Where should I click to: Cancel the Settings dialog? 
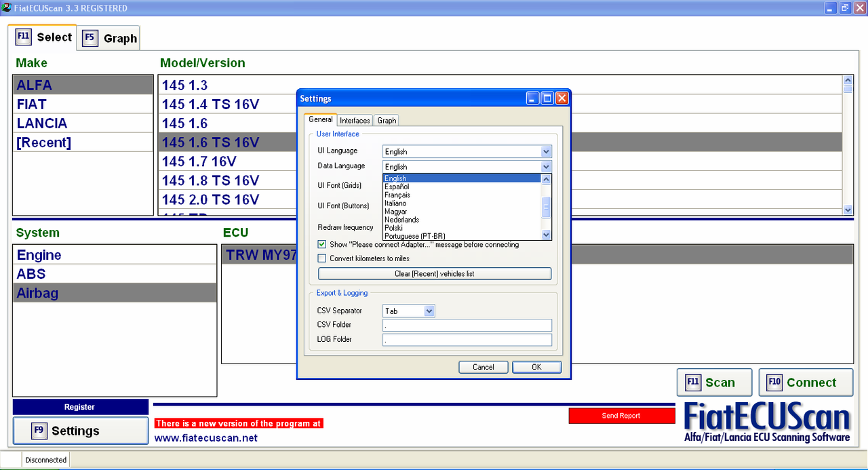(x=484, y=367)
